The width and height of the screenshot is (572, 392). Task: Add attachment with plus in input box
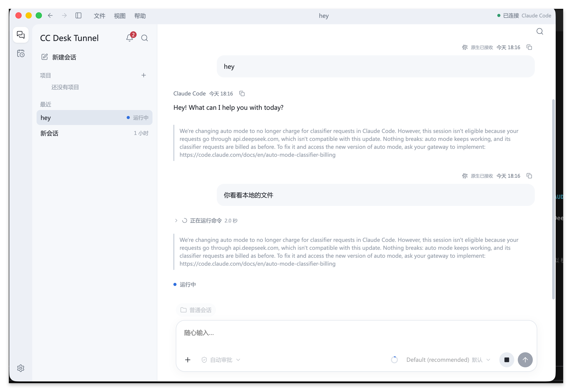click(x=188, y=360)
